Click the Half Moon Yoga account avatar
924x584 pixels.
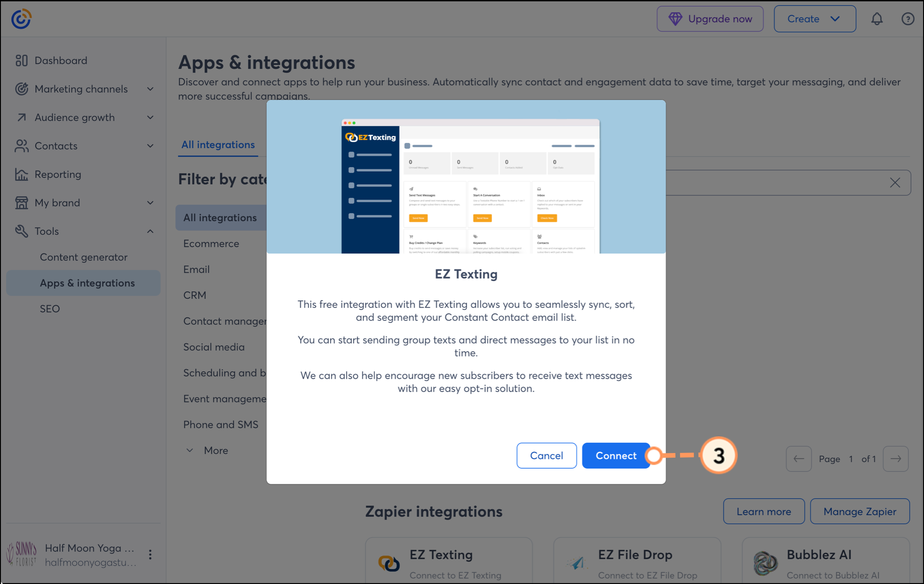pos(22,554)
